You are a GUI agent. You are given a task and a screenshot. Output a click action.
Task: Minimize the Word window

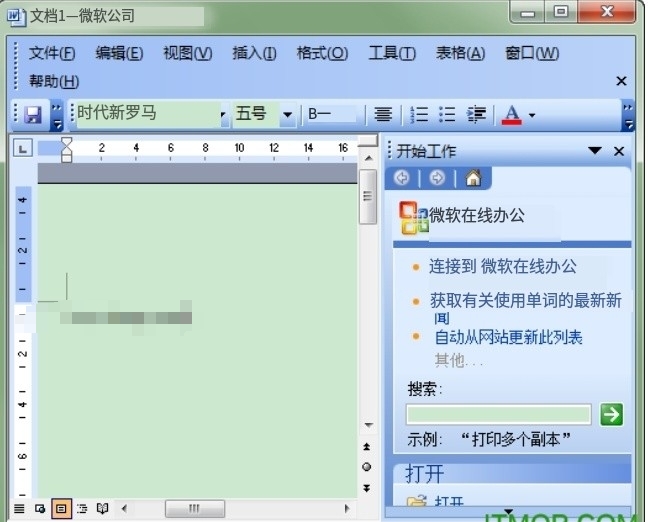click(x=527, y=13)
